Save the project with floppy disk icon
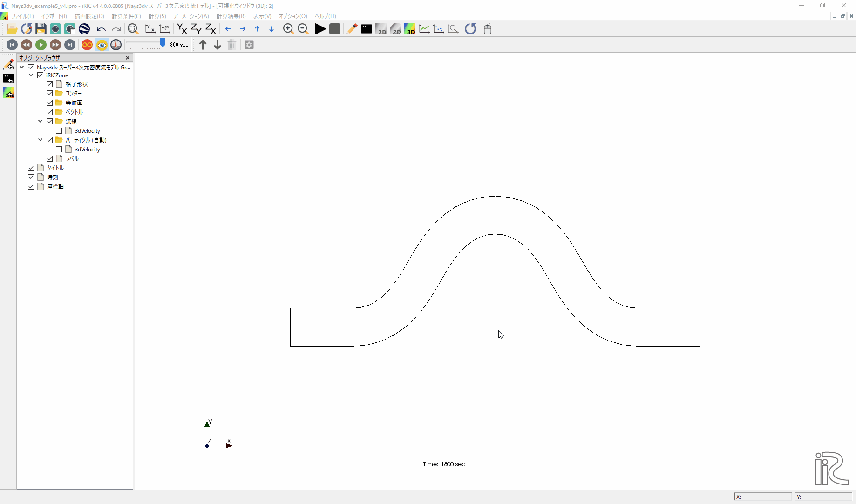Screen dimensions: 856x504 click(41, 29)
